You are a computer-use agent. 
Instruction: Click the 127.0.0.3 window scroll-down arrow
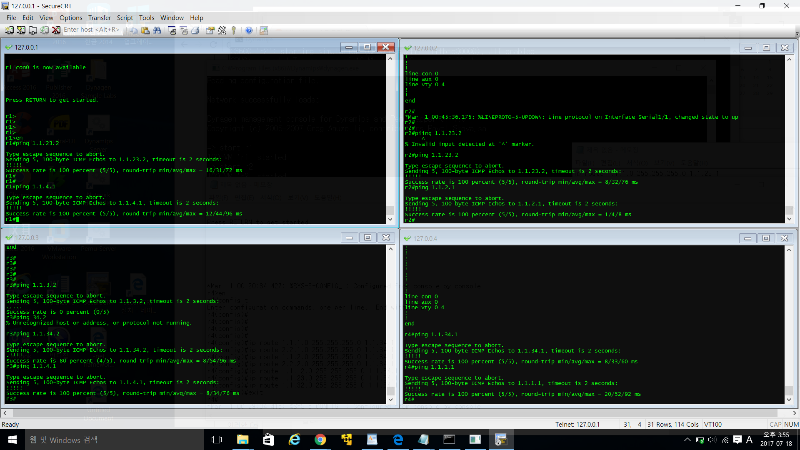click(391, 400)
